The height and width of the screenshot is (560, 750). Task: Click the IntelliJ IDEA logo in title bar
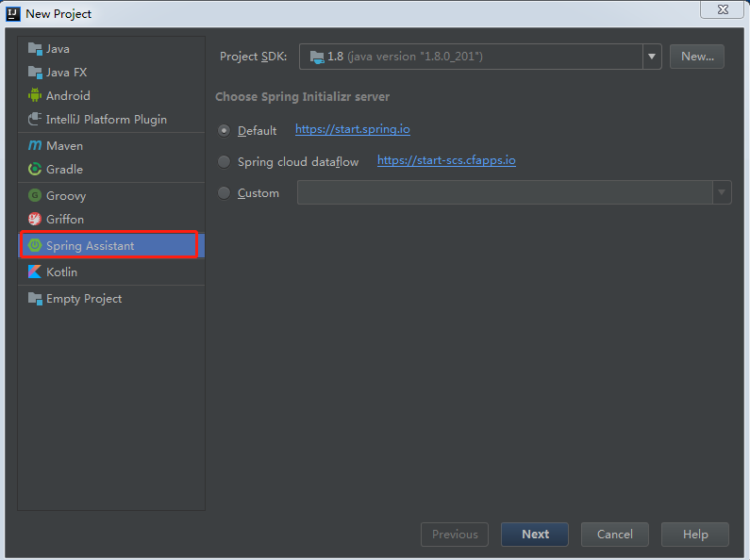pos(13,14)
